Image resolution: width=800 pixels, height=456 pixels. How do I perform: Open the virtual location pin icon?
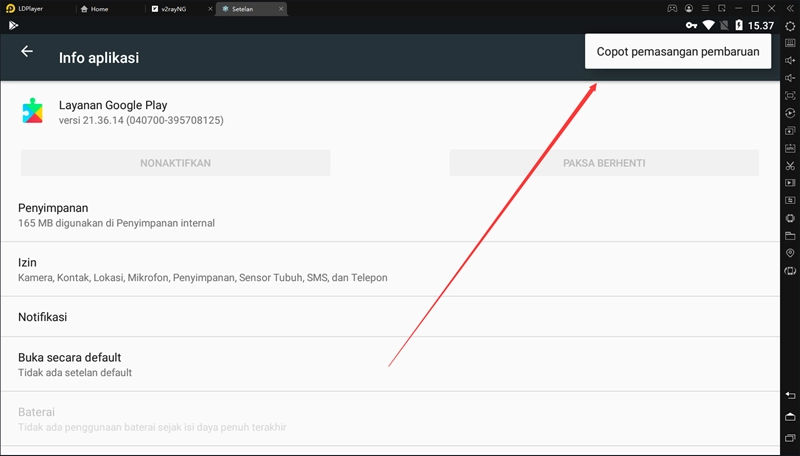click(790, 253)
